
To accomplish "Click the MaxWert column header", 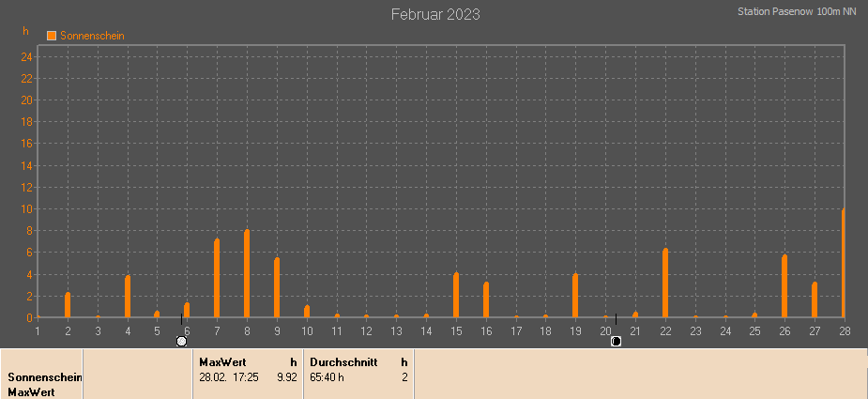I will pyautogui.click(x=222, y=362).
